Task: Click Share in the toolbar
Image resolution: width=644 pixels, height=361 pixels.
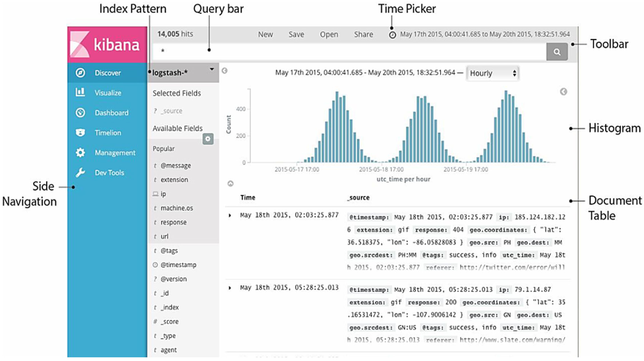Action: (363, 34)
